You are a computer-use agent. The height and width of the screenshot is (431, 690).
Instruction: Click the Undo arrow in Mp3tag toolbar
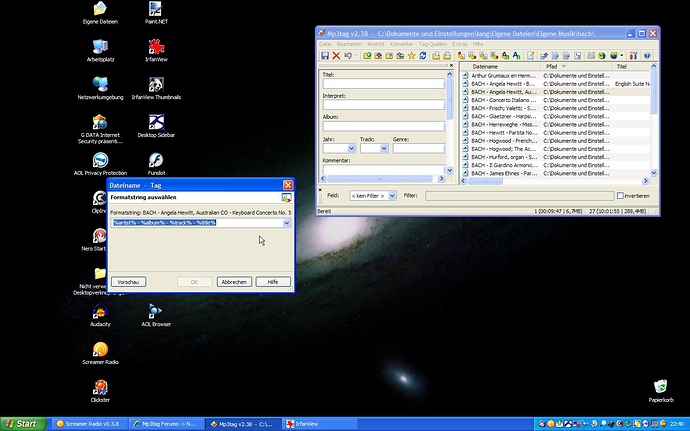tap(348, 55)
